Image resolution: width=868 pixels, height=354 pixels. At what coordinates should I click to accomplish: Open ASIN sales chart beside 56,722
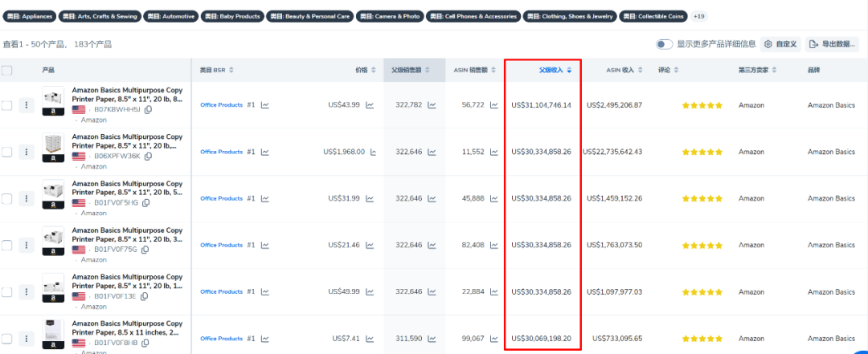click(x=494, y=104)
